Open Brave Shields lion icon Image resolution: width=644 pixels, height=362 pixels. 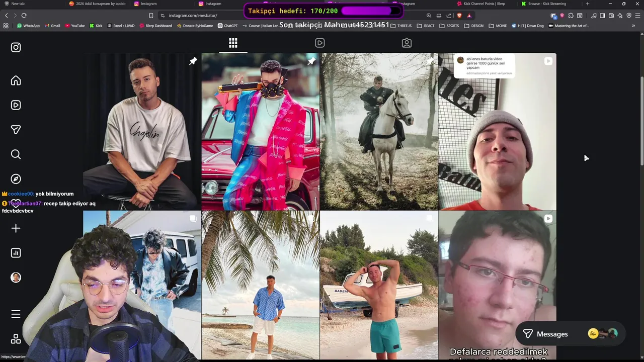(459, 16)
